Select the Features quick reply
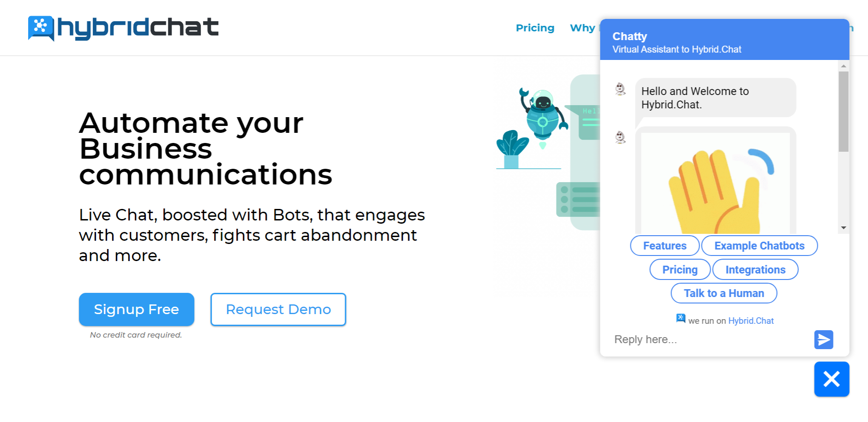868x422 pixels. [x=664, y=246]
